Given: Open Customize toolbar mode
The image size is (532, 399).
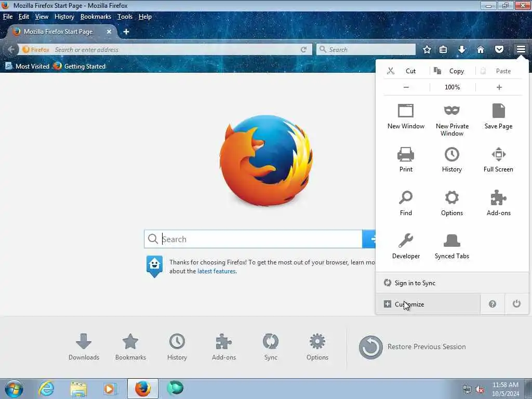Looking at the screenshot, I should pyautogui.click(x=428, y=304).
